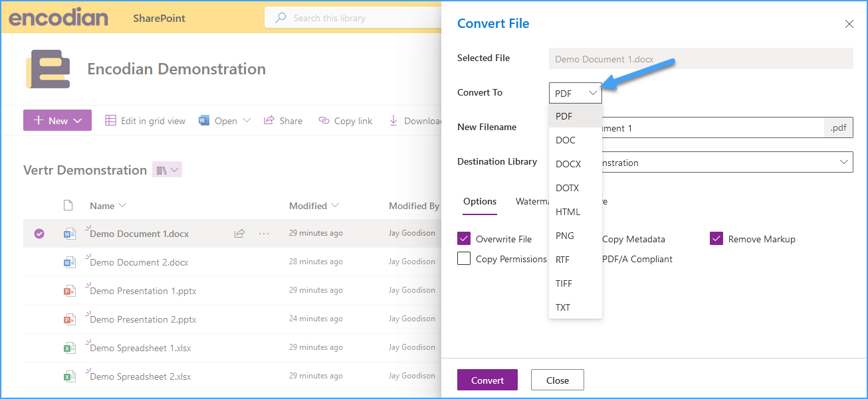Image resolution: width=868 pixels, height=399 pixels.
Task: Open the Modified column header menu
Action: (x=314, y=206)
